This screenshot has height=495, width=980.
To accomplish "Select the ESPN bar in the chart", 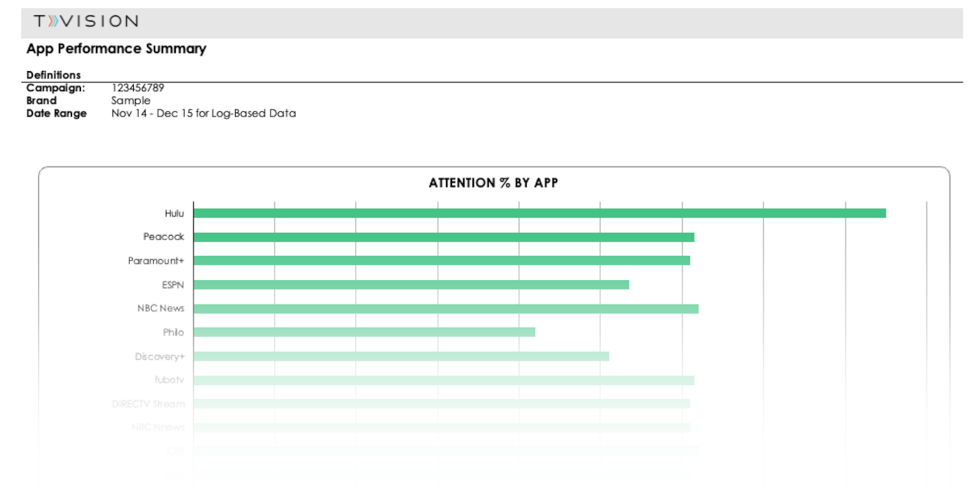I will pos(411,284).
